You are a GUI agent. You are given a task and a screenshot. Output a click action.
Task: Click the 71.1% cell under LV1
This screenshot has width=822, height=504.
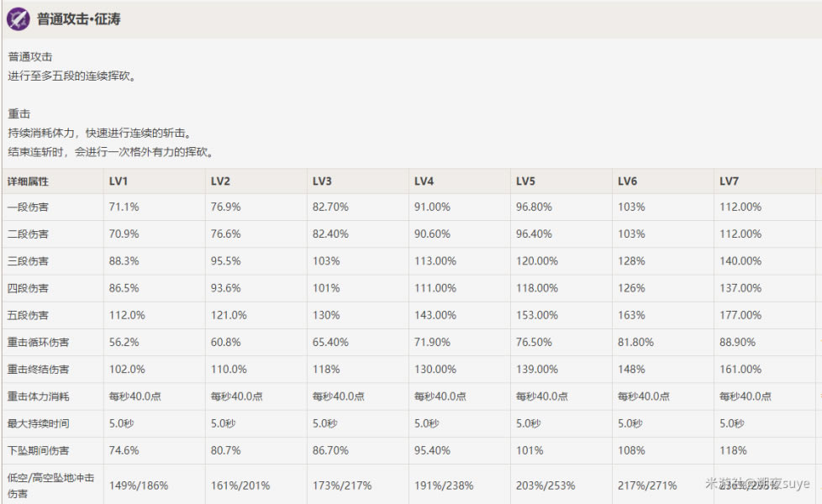click(124, 207)
